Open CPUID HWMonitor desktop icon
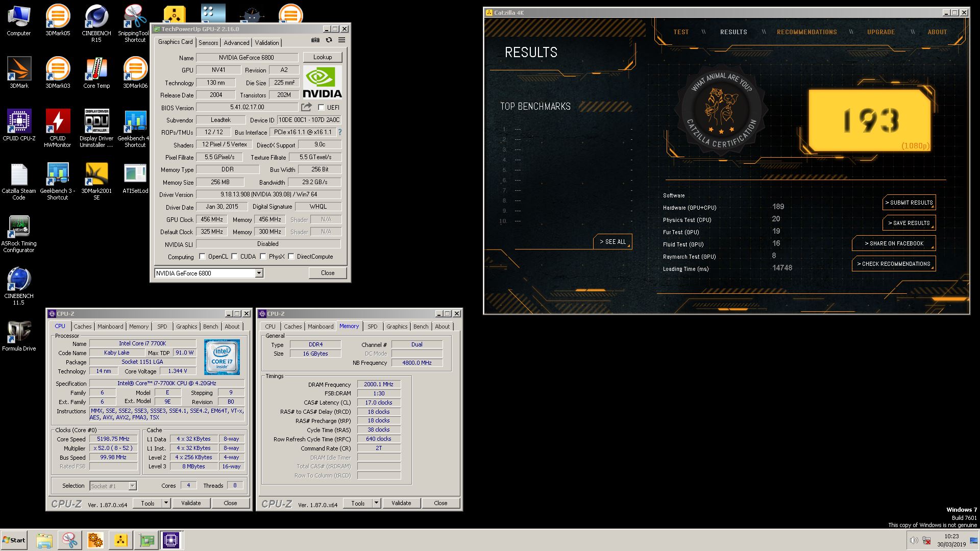 (58, 129)
